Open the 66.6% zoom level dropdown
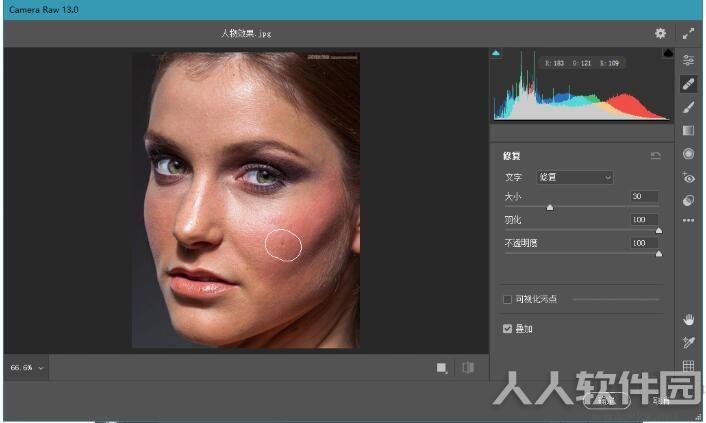Viewport: 706px width, 423px height. coord(27,368)
